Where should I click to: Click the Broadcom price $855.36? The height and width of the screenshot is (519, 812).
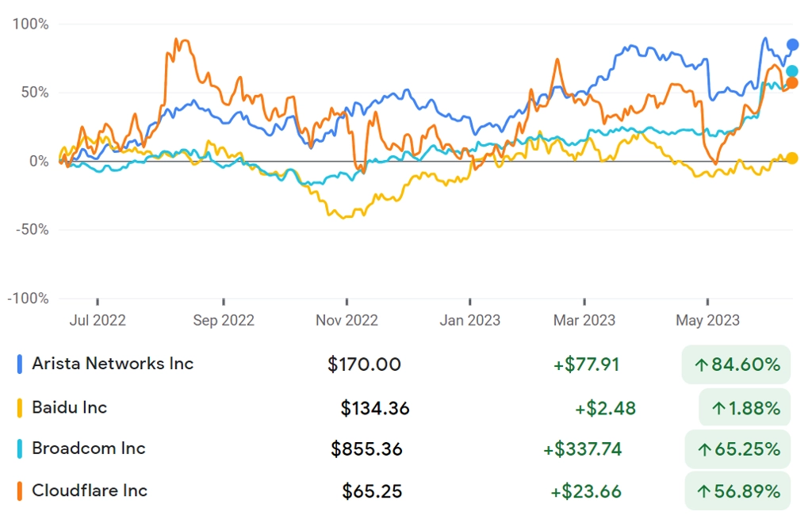366,449
